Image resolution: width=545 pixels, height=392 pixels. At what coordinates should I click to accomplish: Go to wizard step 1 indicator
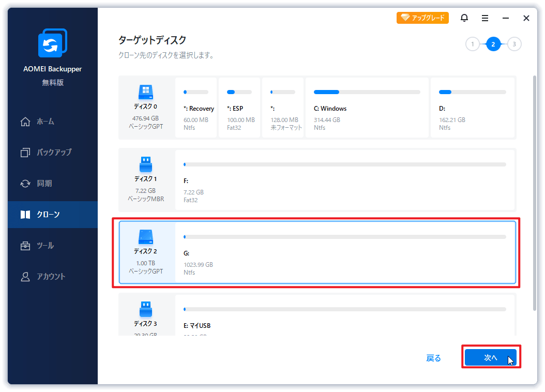tap(473, 44)
